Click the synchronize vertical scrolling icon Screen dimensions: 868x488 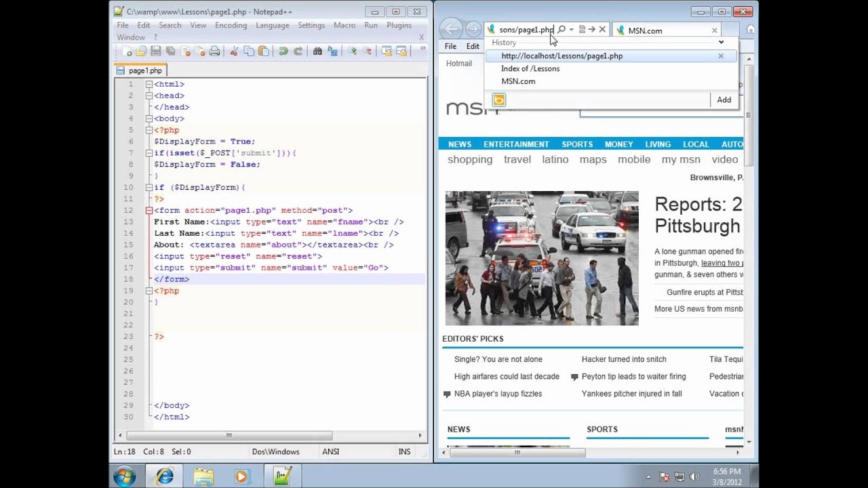click(x=387, y=52)
